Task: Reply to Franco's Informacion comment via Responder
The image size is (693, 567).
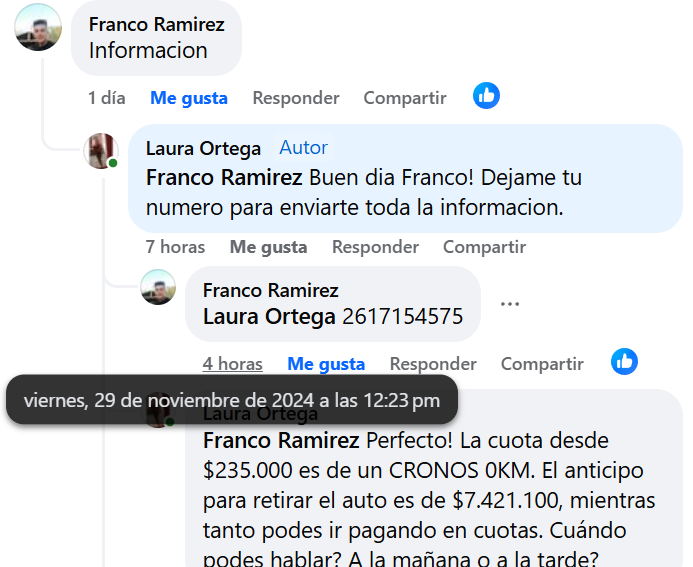Action: tap(296, 98)
